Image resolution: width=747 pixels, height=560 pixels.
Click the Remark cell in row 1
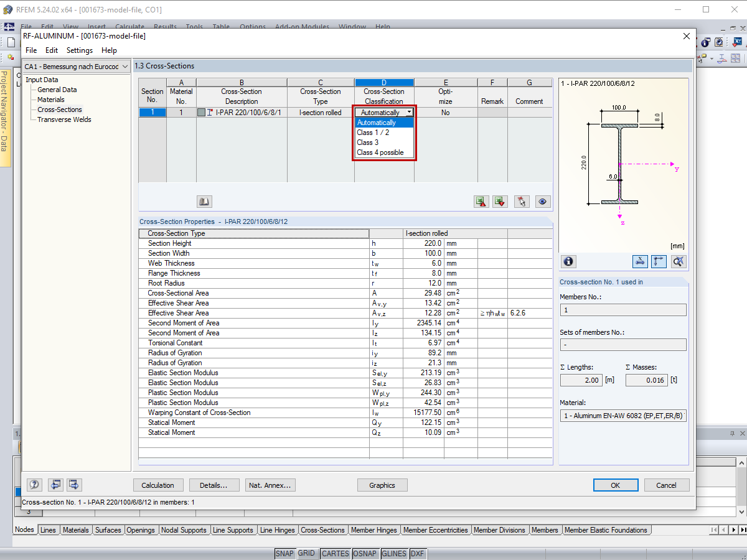point(492,113)
